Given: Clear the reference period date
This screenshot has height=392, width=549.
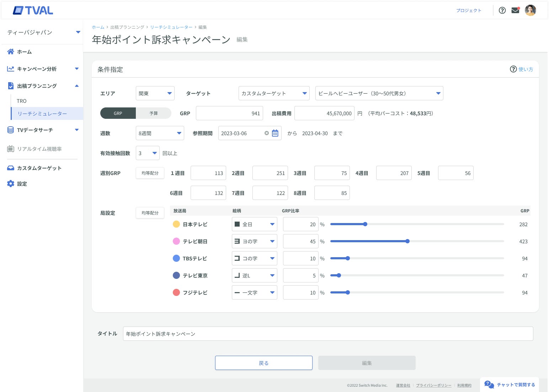Looking at the screenshot, I should pyautogui.click(x=267, y=133).
